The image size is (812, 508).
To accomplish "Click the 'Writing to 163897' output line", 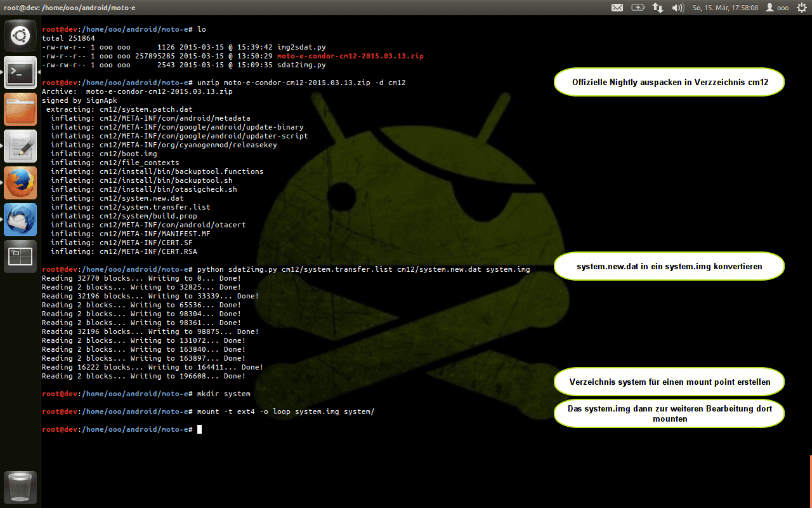I will pos(144,358).
